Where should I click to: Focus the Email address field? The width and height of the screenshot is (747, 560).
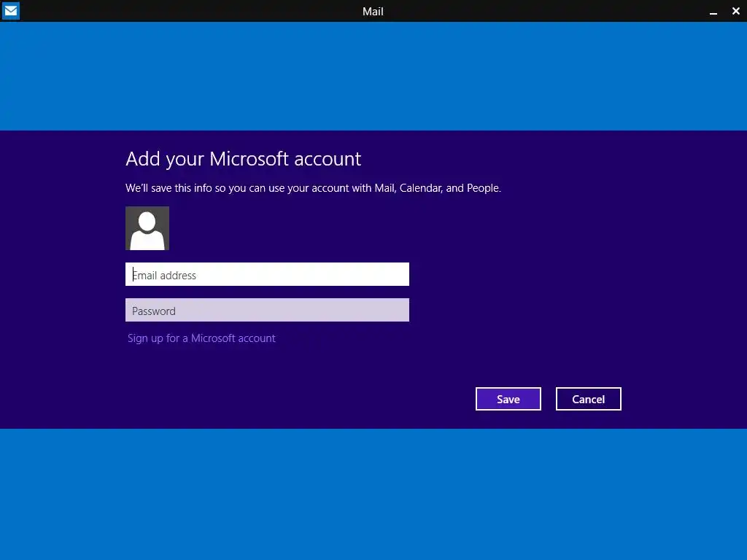267,274
